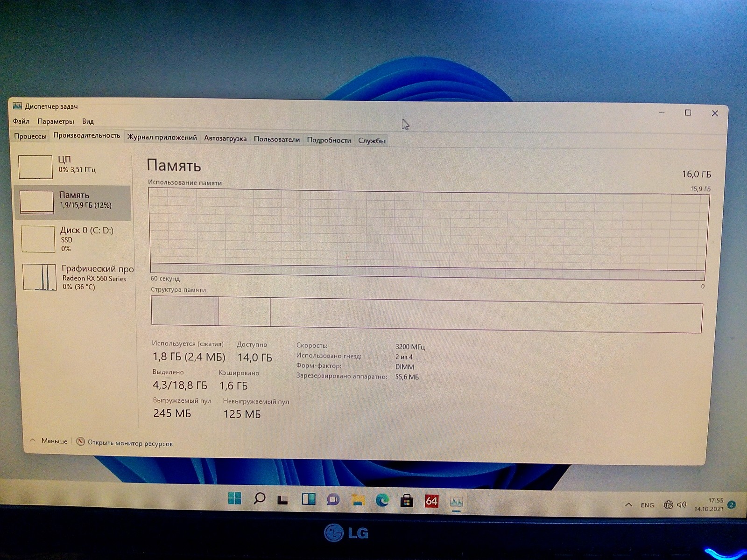Click the Форм-фактор: label
Screen dimensions: 747x560
(319, 366)
